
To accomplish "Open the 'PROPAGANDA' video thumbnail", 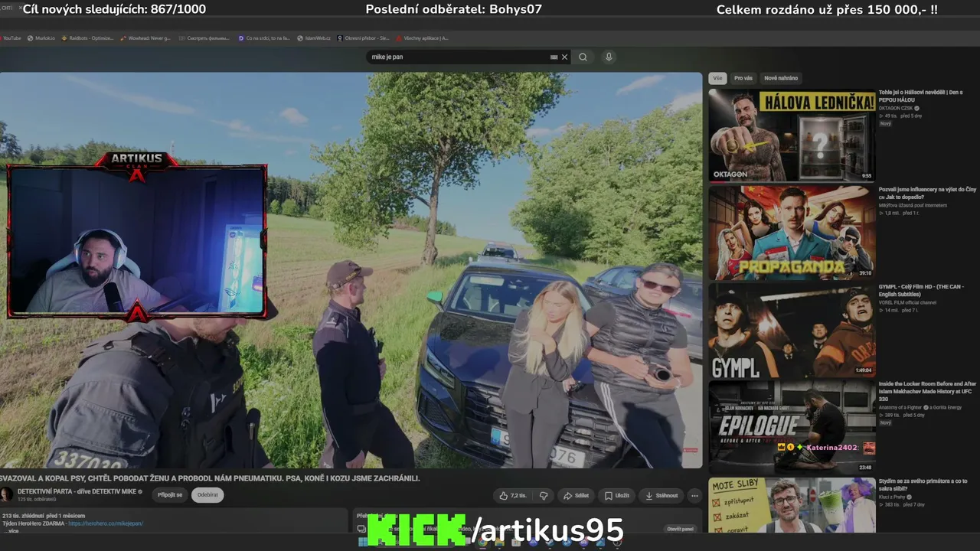I will [x=792, y=232].
